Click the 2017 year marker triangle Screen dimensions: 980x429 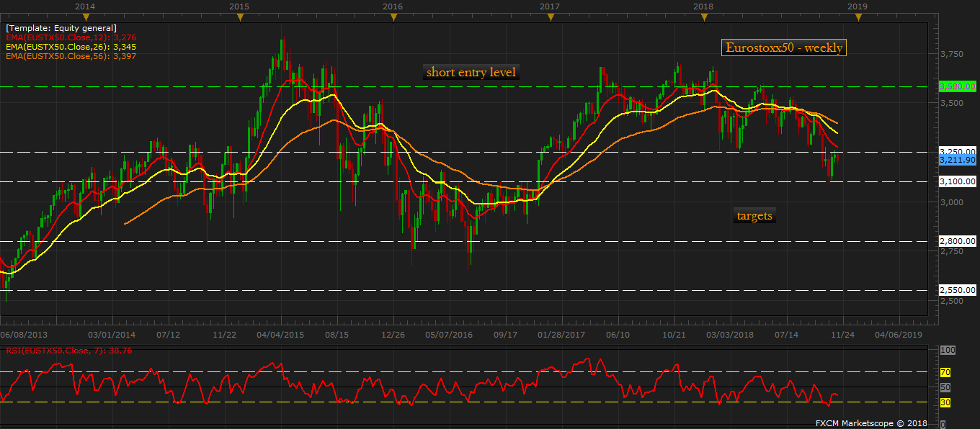(549, 17)
